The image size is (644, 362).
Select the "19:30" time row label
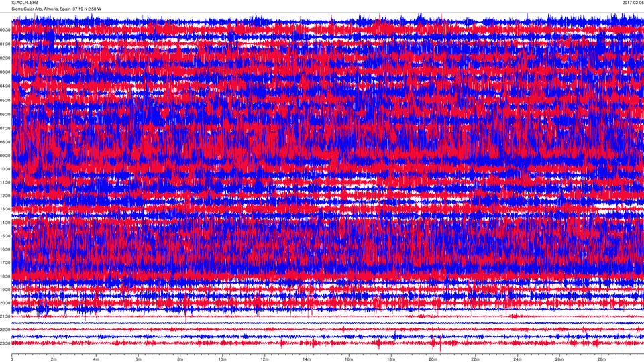click(5, 290)
